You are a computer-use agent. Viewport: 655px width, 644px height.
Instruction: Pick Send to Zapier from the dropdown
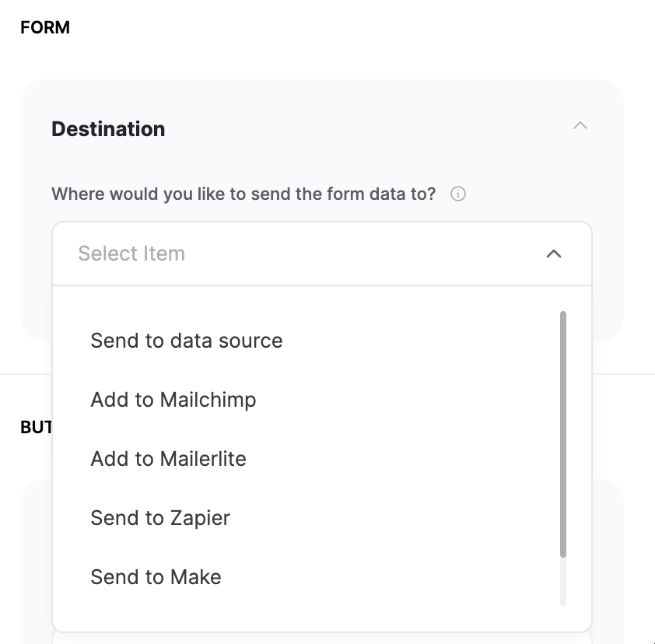coord(160,518)
